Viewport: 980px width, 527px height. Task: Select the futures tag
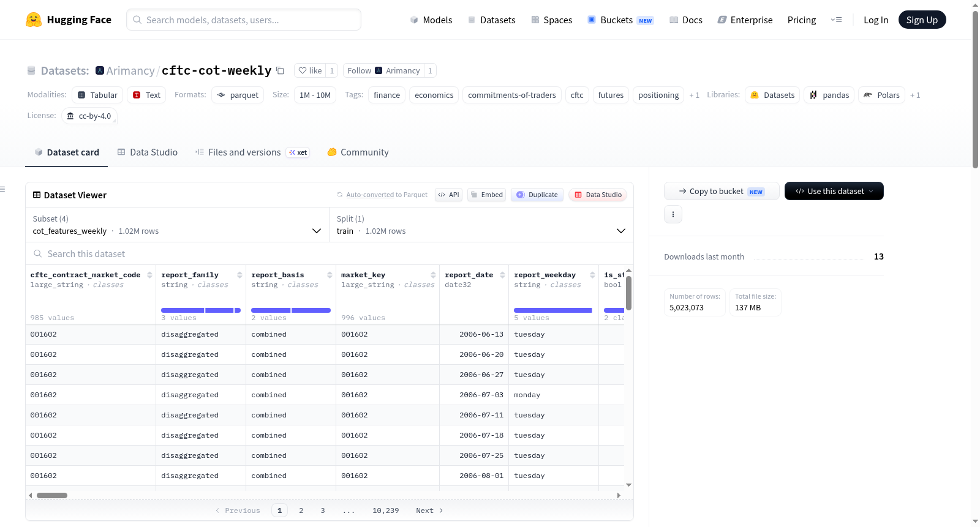point(611,95)
